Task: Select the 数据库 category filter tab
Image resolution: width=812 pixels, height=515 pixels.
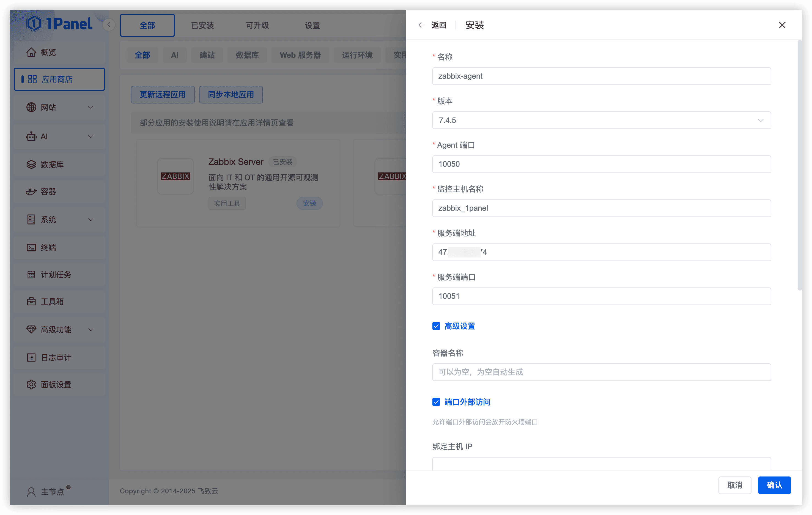Action: point(247,55)
